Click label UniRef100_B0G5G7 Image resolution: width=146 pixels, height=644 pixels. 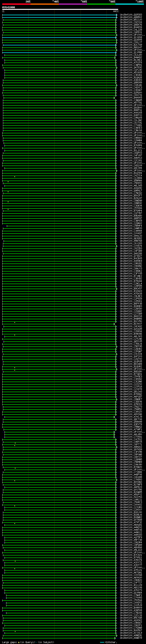tap(131, 631)
